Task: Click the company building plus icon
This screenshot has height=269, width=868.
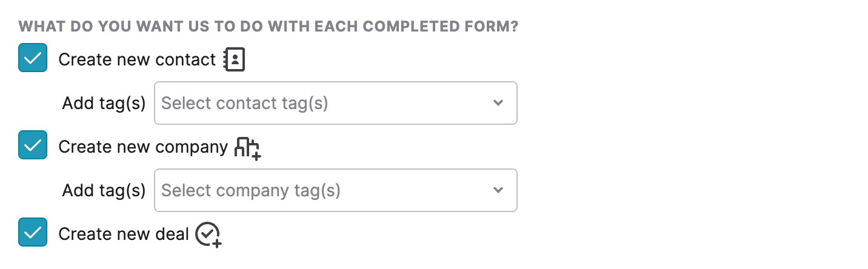Action: 247,148
